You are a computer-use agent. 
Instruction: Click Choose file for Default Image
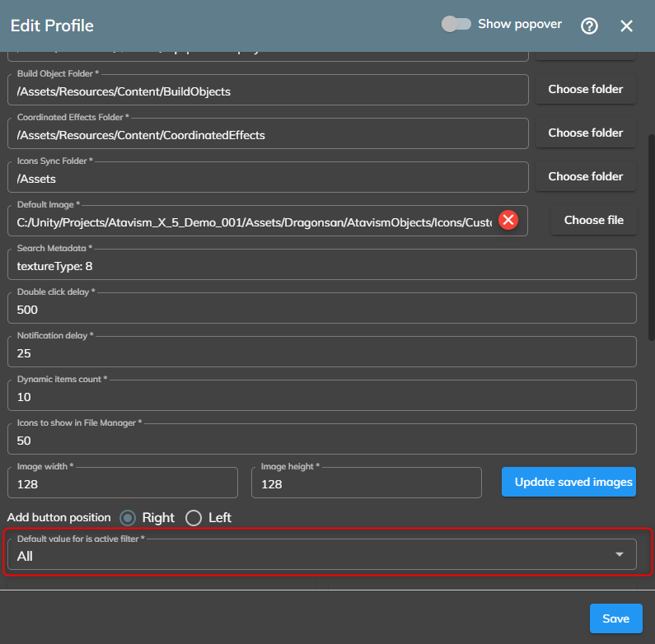point(593,220)
